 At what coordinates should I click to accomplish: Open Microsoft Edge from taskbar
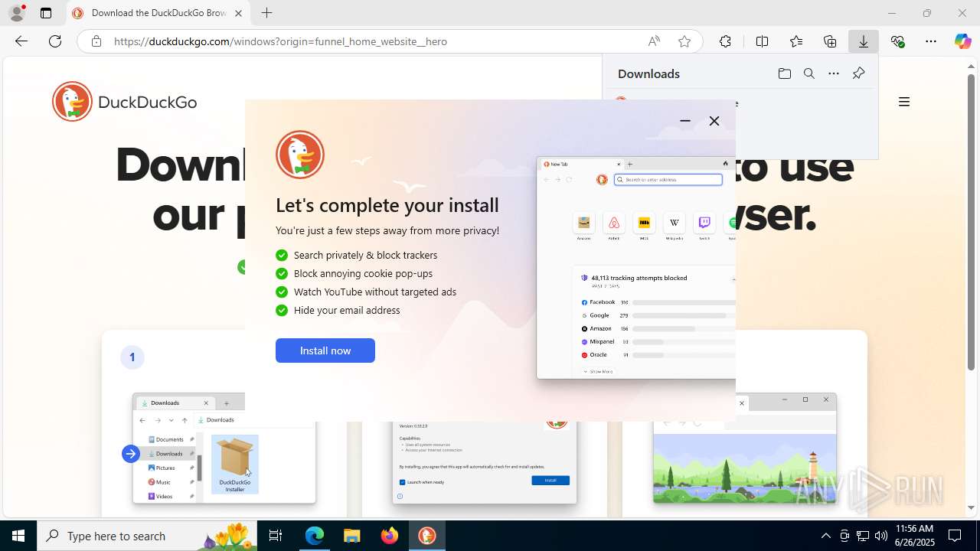click(315, 536)
